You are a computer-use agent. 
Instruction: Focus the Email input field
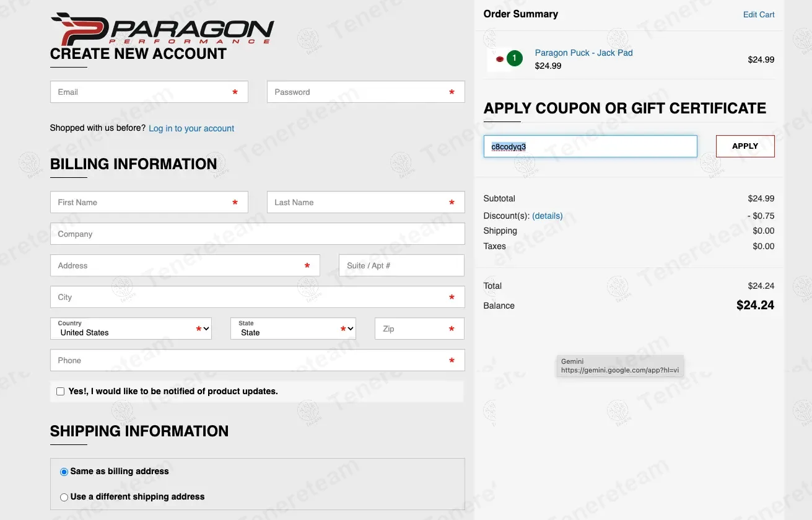(x=142, y=92)
